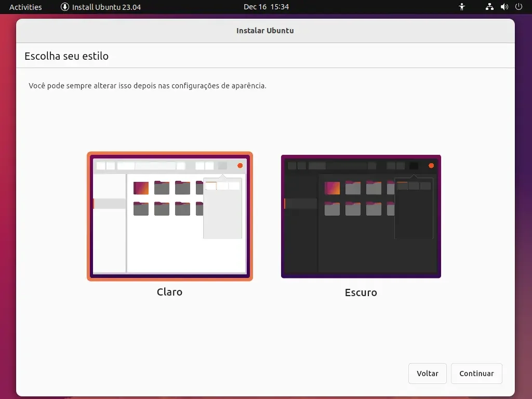This screenshot has width=532, height=399.
Task: Open the Activities overview
Action: (25, 7)
